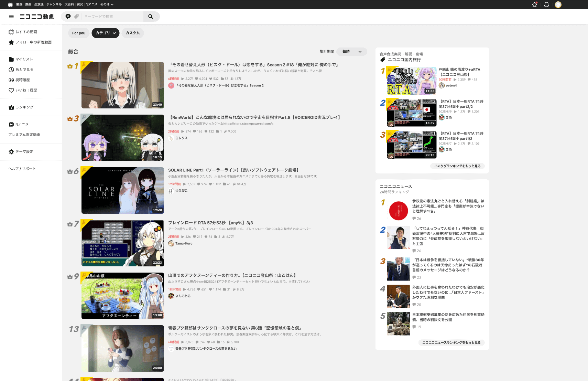This screenshot has width=588, height=381.
Task: Open 毎時 period dropdown
Action: tap(352, 52)
